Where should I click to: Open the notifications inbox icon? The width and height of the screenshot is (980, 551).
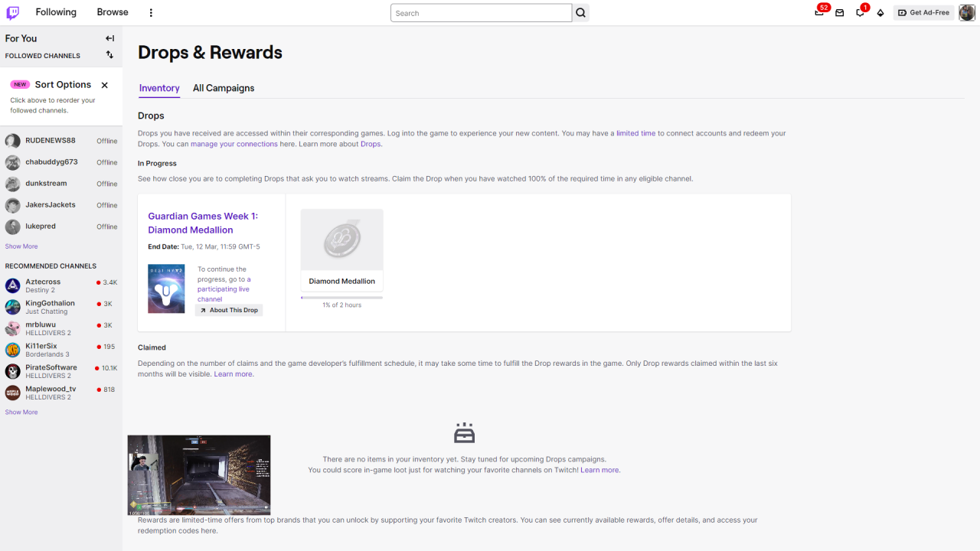[x=860, y=13]
